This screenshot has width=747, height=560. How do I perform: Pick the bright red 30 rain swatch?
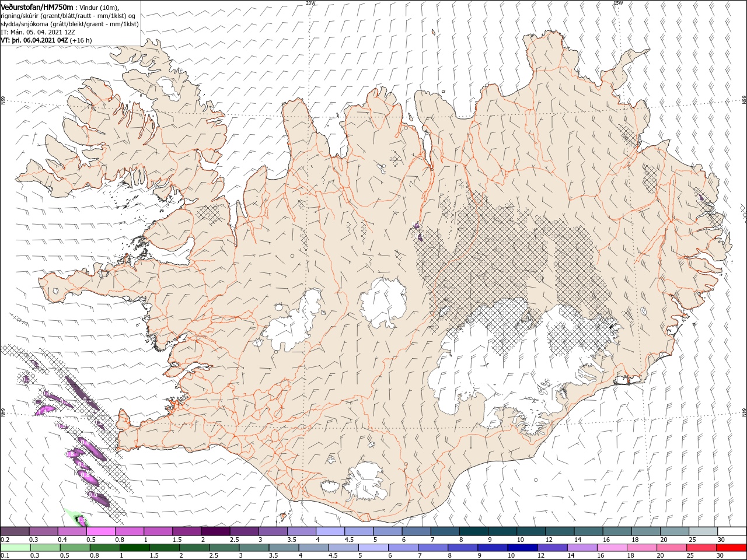click(731, 548)
